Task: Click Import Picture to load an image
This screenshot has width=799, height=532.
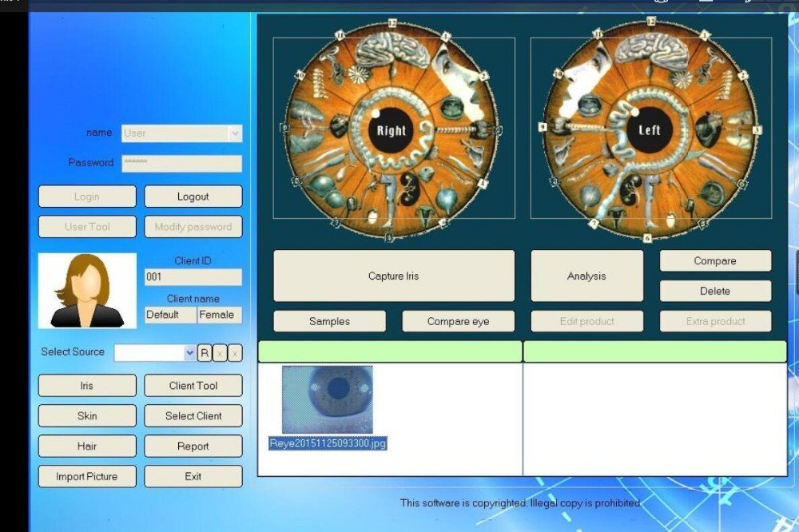Action: (87, 476)
